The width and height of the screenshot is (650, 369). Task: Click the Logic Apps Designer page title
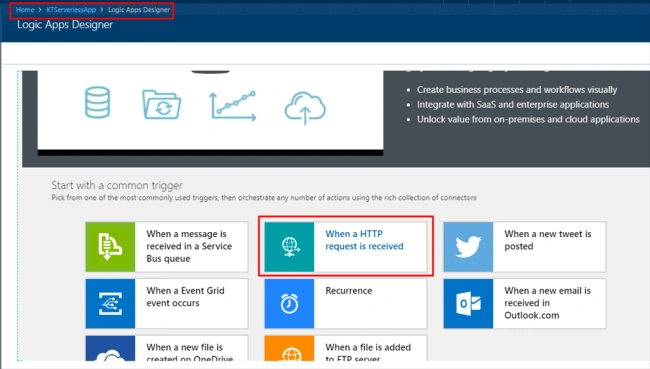coord(65,24)
